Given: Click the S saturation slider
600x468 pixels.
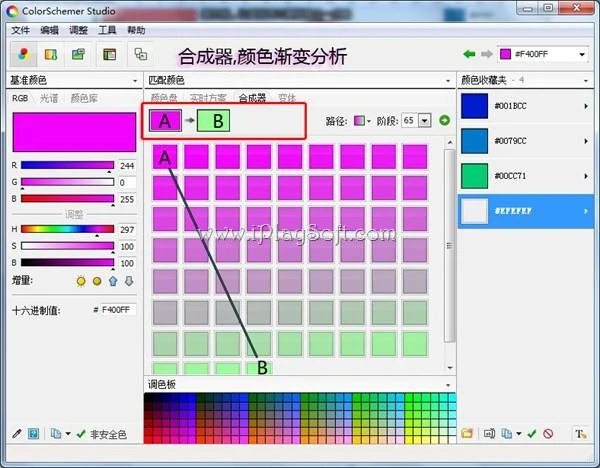Looking at the screenshot, I should 67,246.
